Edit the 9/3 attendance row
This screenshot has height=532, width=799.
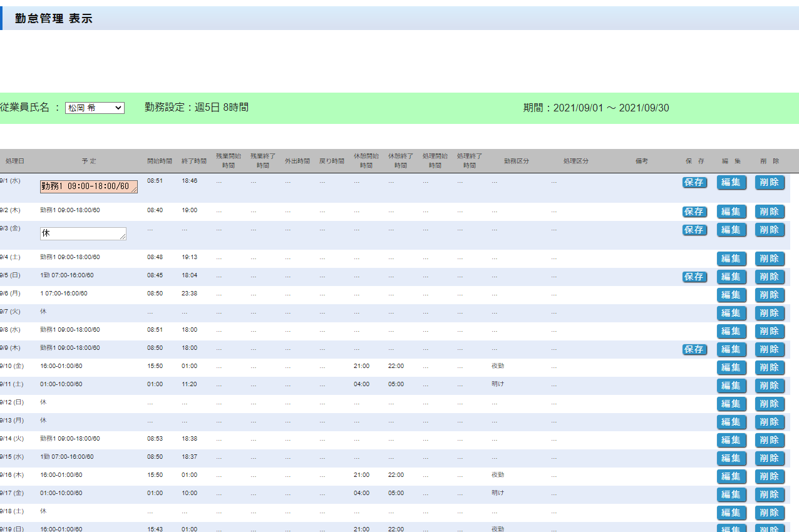pos(731,230)
